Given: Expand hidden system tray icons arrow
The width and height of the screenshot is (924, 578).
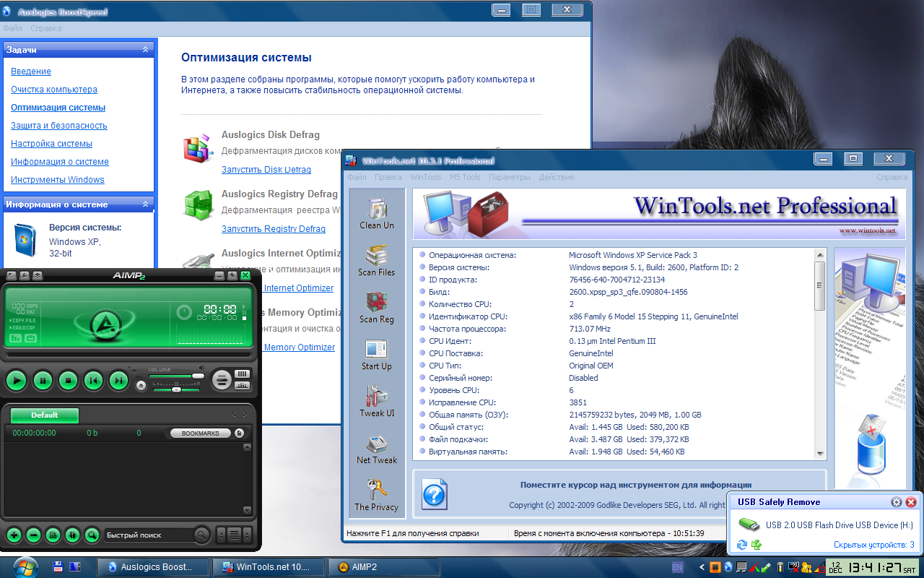Looking at the screenshot, I should coord(702,567).
